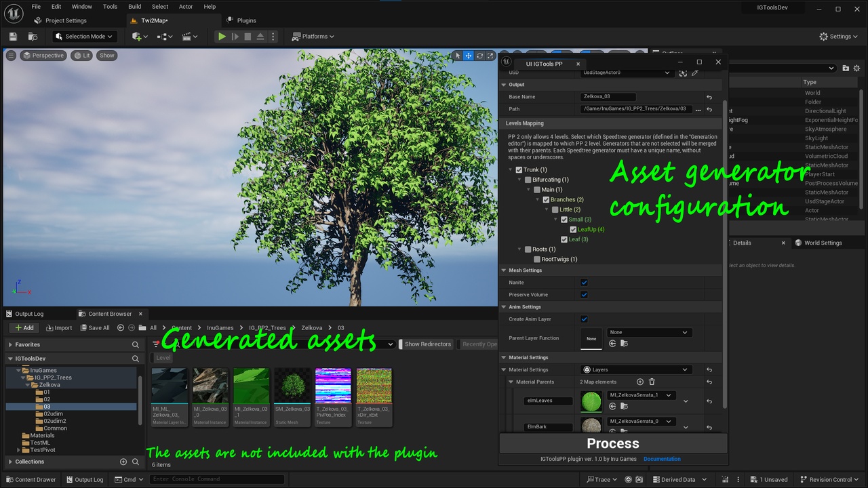The height and width of the screenshot is (488, 868).
Task: Open the Build menu
Action: pos(134,7)
